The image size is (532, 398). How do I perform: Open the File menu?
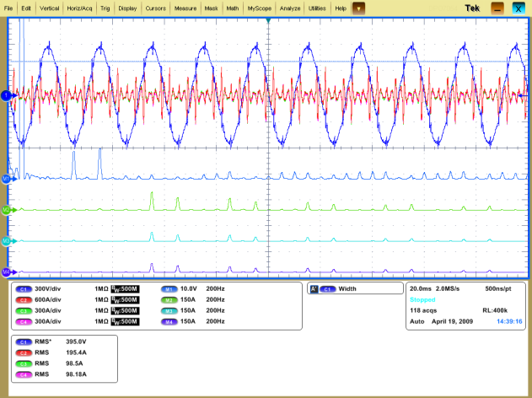coord(8,8)
